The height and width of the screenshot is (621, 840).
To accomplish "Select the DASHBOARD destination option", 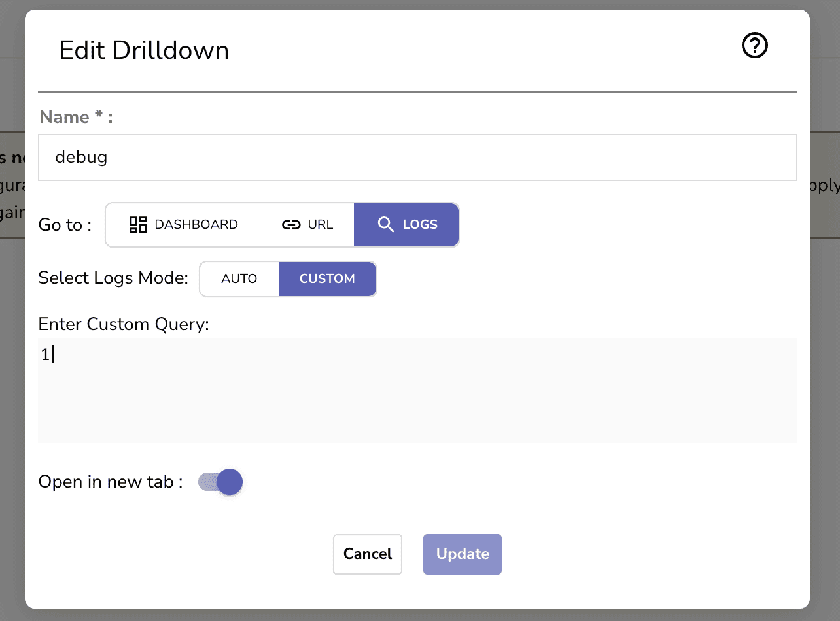I will [183, 224].
